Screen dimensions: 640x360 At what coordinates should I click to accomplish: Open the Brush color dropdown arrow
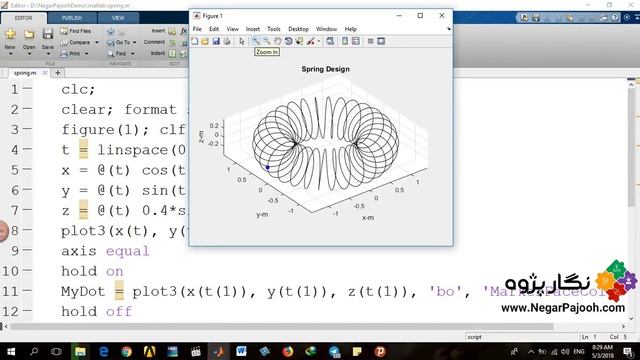pos(319,41)
